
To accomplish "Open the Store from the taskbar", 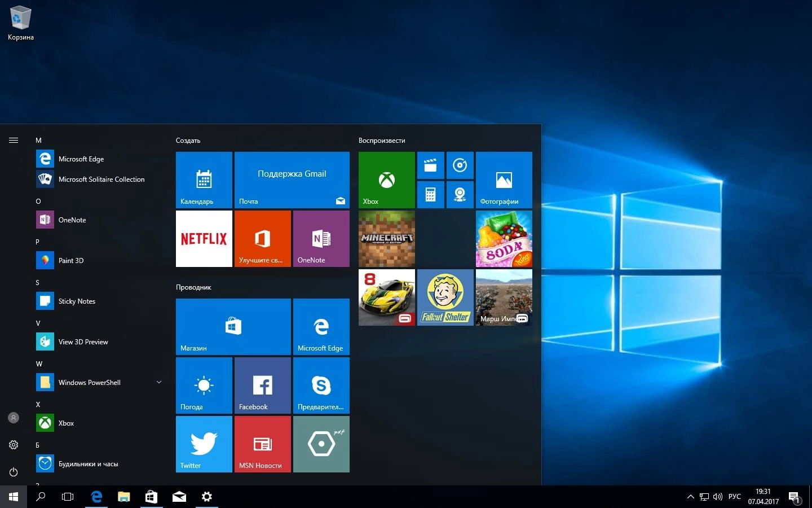I will pos(151,497).
